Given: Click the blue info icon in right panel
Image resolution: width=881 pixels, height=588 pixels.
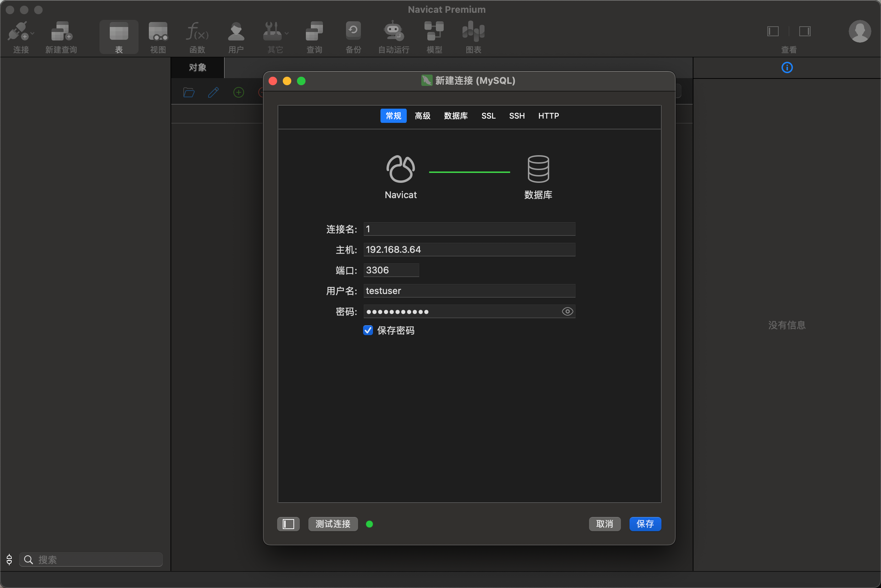Looking at the screenshot, I should pos(787,67).
